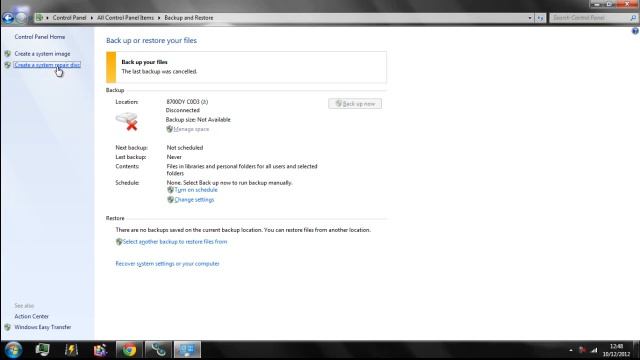Open the green monitor taskbar app
The width and height of the screenshot is (640, 360).
(x=42, y=350)
